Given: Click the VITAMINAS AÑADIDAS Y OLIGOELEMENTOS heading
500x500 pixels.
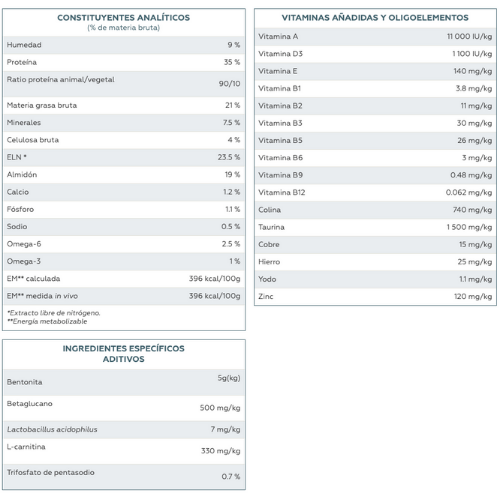Looking at the screenshot, I should (x=375, y=18).
